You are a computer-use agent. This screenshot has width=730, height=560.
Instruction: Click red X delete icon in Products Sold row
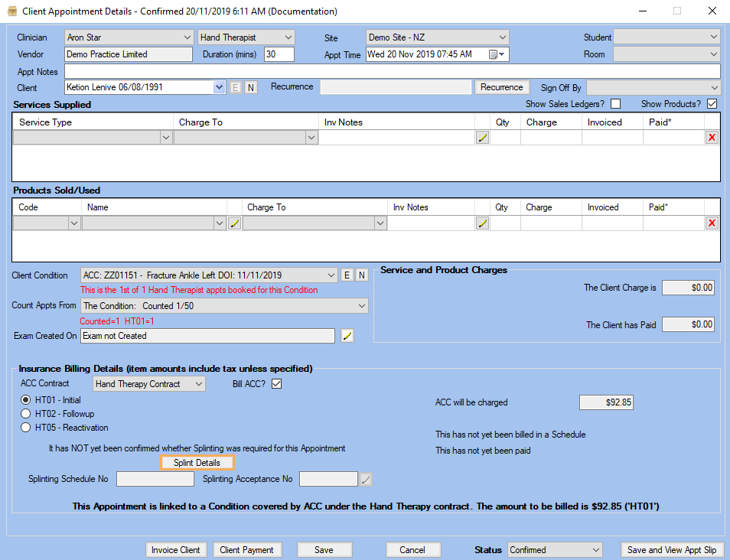tap(712, 223)
